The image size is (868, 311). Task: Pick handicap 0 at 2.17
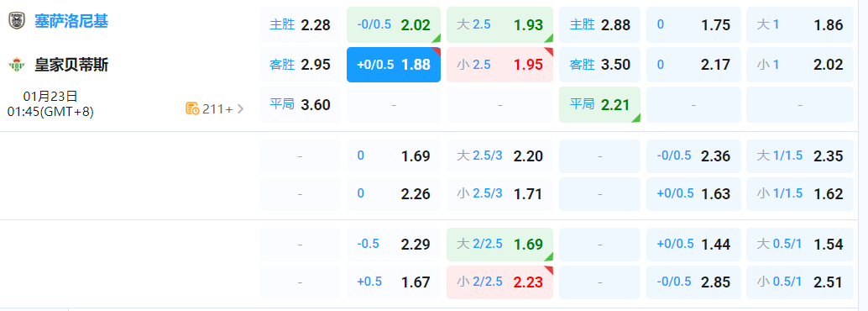[x=693, y=65]
